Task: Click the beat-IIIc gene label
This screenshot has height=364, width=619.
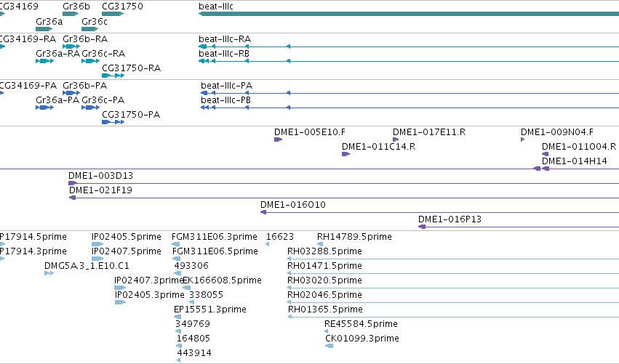Action: 216,7
